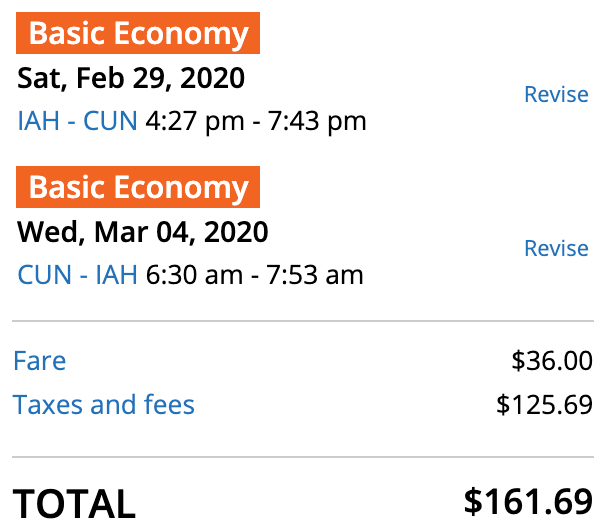Click the outbound flight's Basic Economy badge

(x=138, y=34)
